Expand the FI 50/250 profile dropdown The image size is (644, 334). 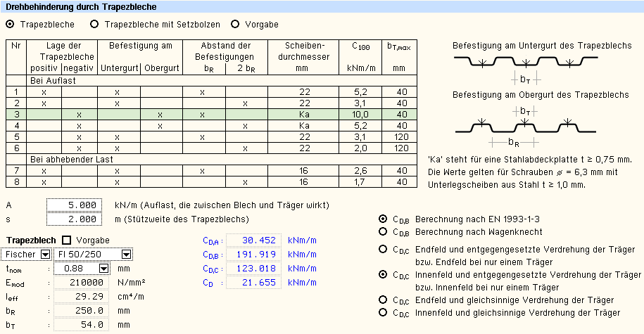(x=126, y=254)
